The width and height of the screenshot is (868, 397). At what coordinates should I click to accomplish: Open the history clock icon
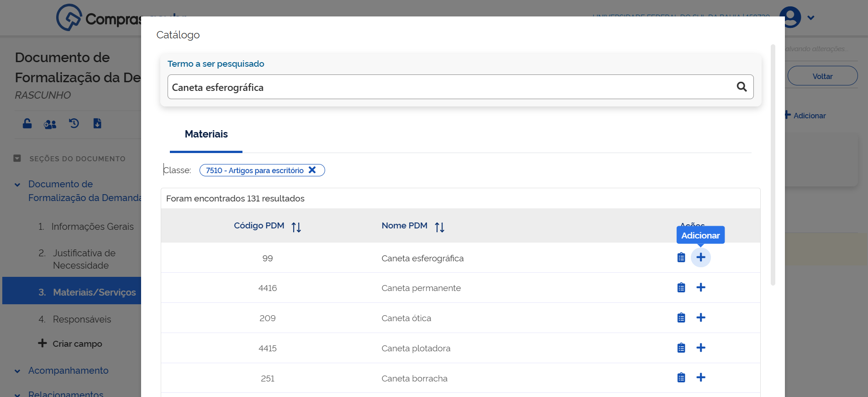(74, 123)
